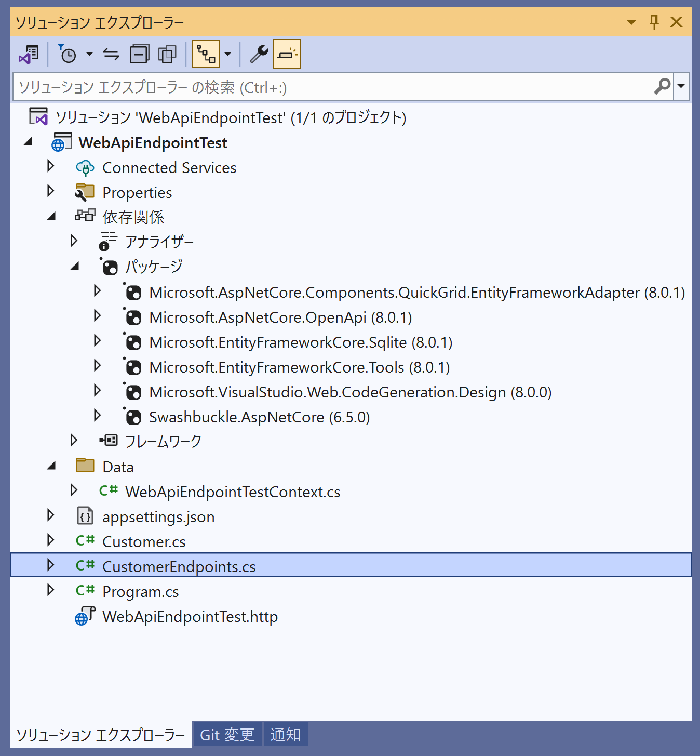Screen dimensions: 700x756
Task: Click the Connected Services cloud icon
Action: click(85, 168)
